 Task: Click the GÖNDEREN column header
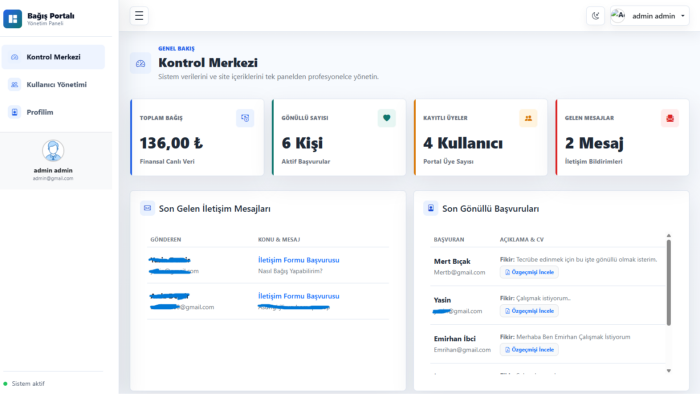(x=166, y=240)
